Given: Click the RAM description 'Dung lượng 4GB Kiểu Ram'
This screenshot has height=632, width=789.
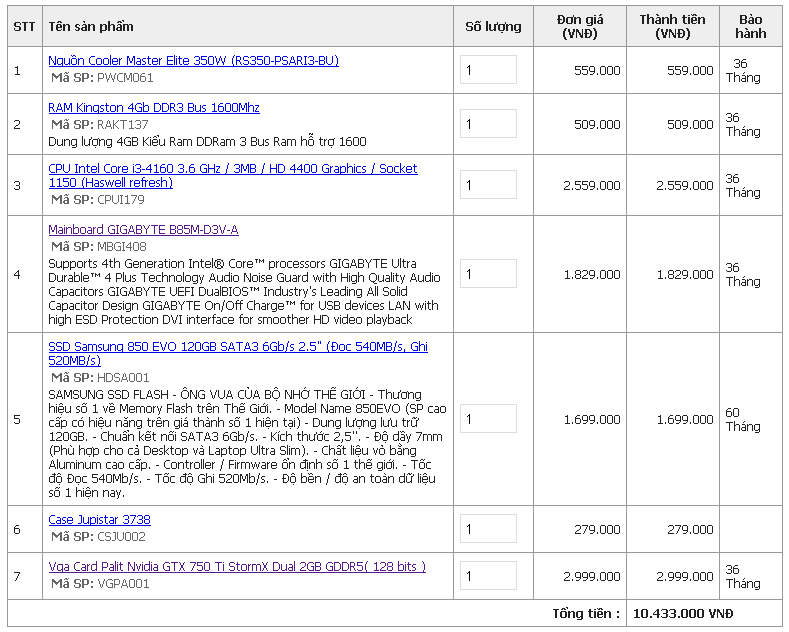Looking at the screenshot, I should [x=207, y=142].
